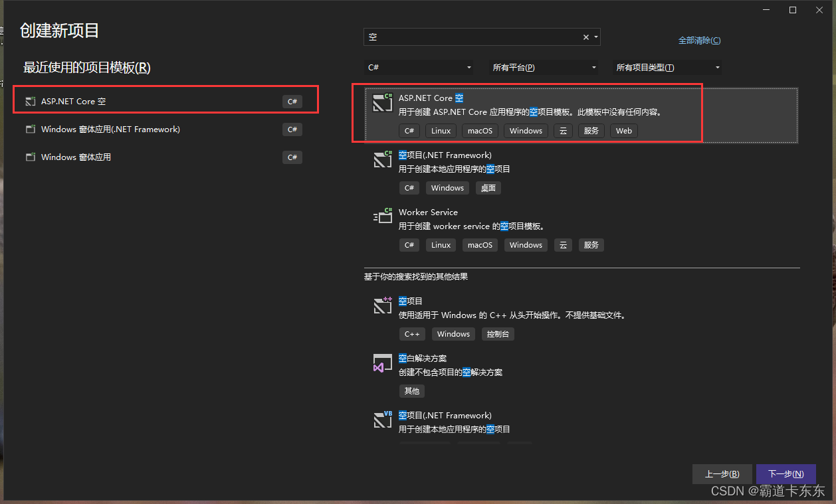Click the 最近使用的项目模板(R) heading
Image resolution: width=836 pixels, height=504 pixels.
point(87,68)
